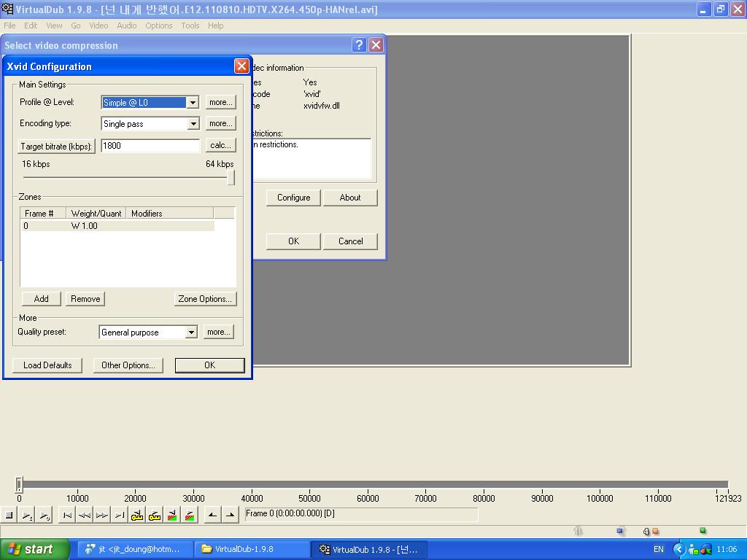Open the Go menu
Screen dimensions: 747x560
pyautogui.click(x=76, y=26)
